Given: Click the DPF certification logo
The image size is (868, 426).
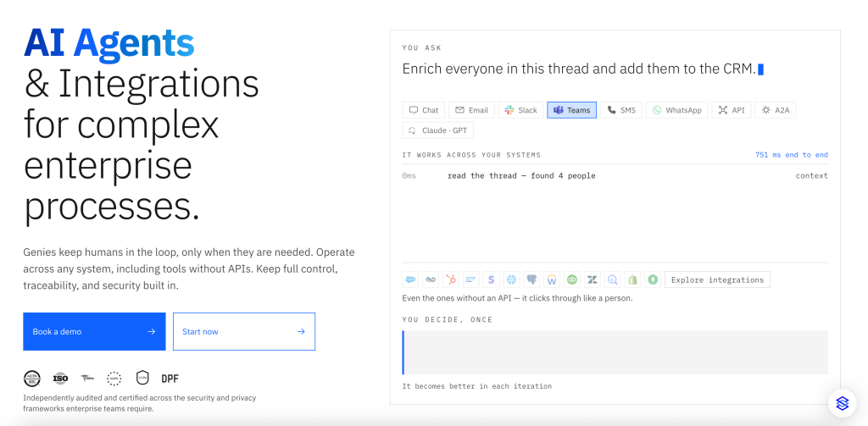Looking at the screenshot, I should click(x=170, y=379).
